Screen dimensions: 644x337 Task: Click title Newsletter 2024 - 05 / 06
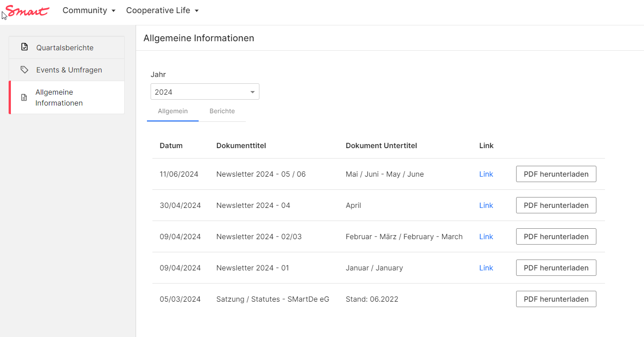pos(261,174)
